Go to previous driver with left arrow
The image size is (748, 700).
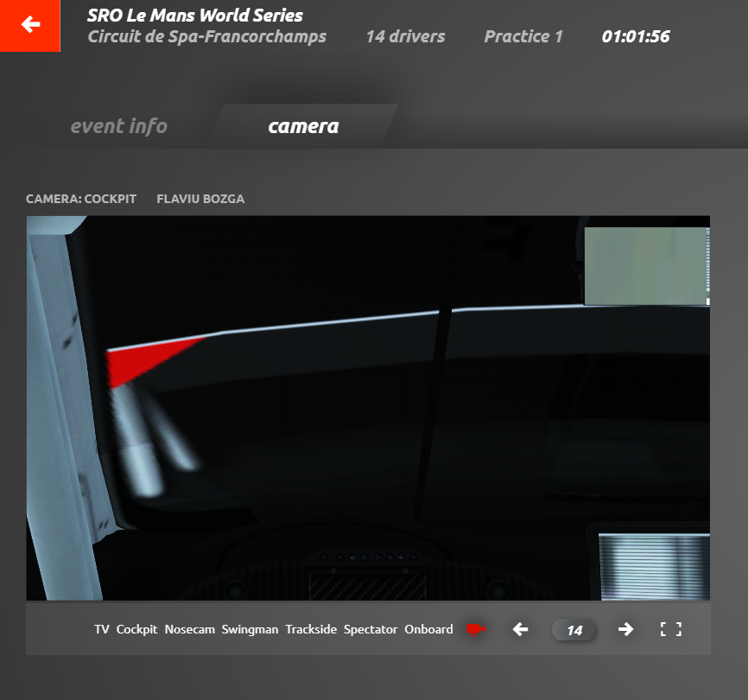[520, 629]
